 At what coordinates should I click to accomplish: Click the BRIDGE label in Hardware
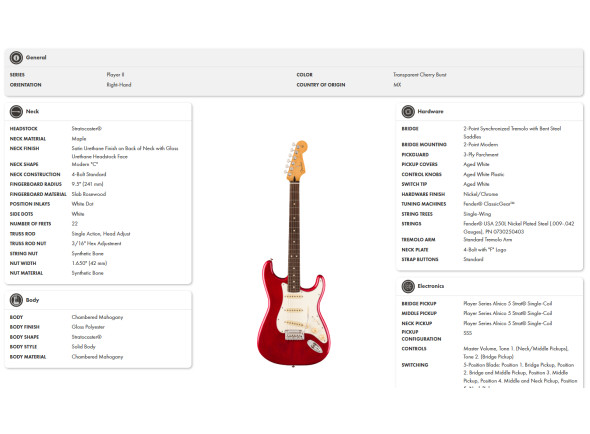click(x=410, y=129)
